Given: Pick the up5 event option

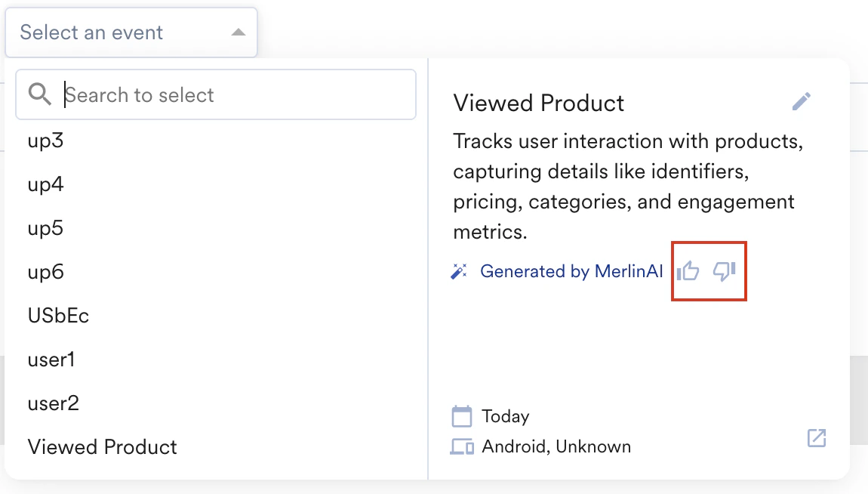Looking at the screenshot, I should tap(45, 229).
